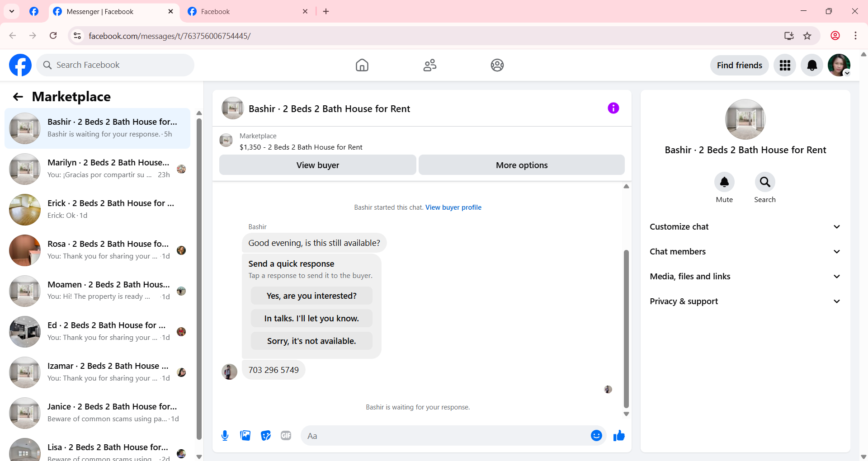Screen dimensions: 868x461
Task: Click sender avatar beside phone number message
Action: [229, 372]
